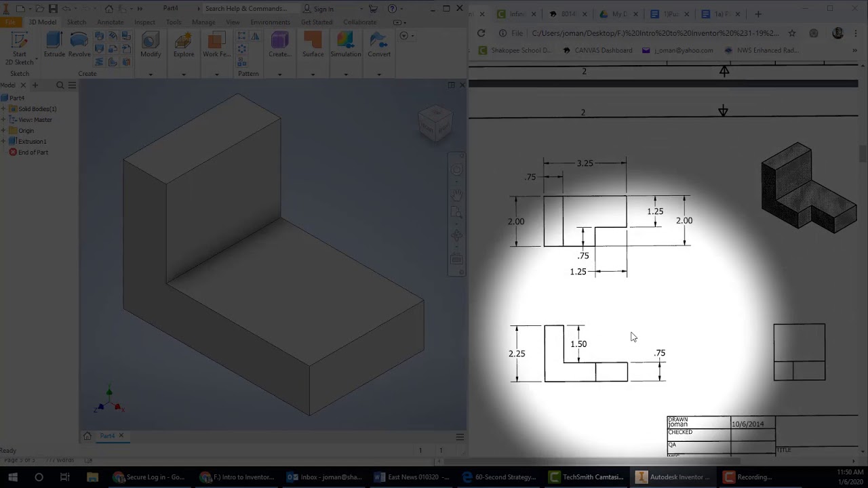Switch to the Manage ribbon tab
Screen dimensions: 868x488
tap(203, 22)
